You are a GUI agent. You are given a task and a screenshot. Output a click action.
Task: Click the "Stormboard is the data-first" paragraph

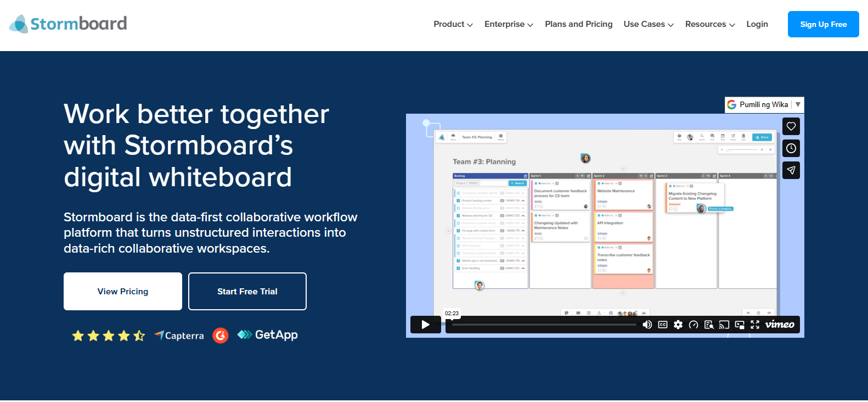pyautogui.click(x=211, y=233)
